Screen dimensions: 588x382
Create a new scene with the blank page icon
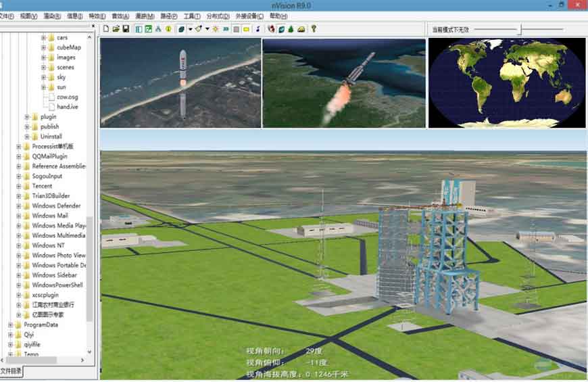106,29
